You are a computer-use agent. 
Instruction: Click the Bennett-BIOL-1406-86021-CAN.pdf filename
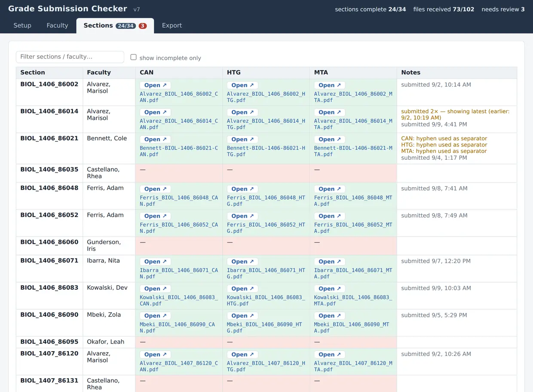pos(179,151)
